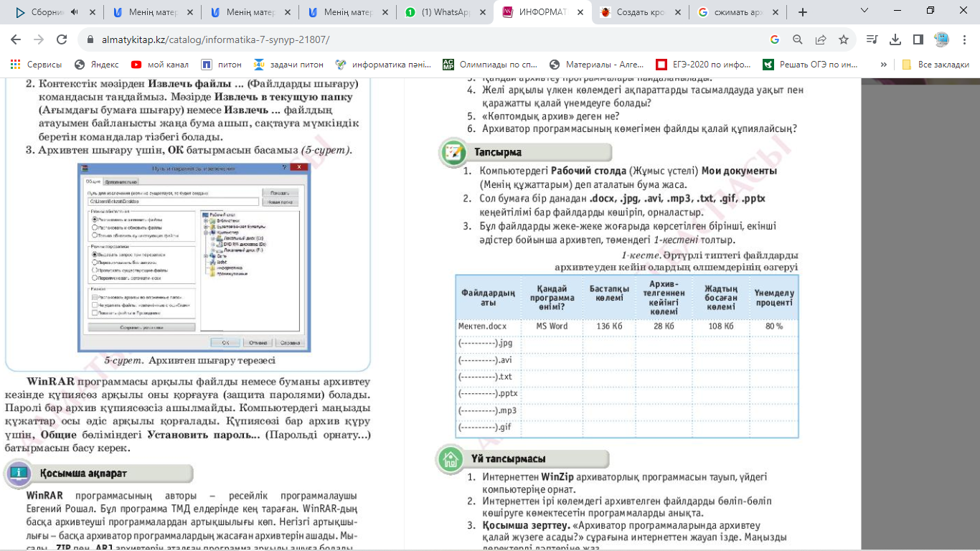Open the browser side panel
The height and width of the screenshot is (551, 980).
[918, 40]
